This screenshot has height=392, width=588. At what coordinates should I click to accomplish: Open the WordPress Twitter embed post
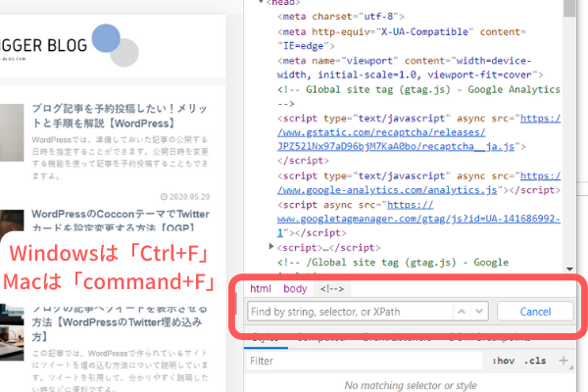[117, 324]
